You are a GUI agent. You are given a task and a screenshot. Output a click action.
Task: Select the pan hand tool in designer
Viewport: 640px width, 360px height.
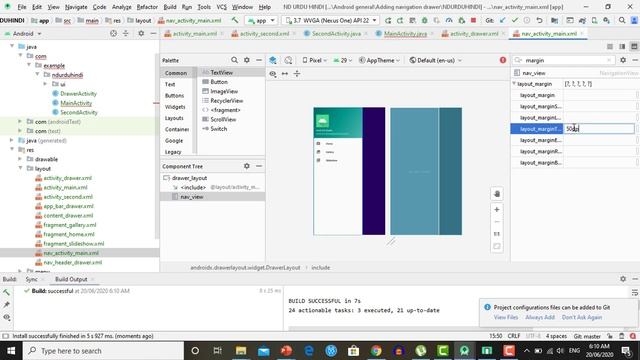point(497,194)
